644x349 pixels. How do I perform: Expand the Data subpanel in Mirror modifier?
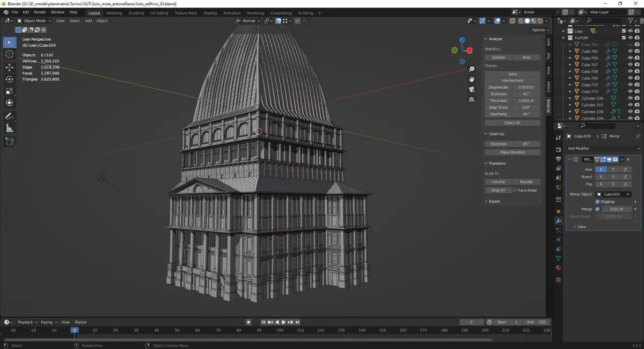click(581, 227)
